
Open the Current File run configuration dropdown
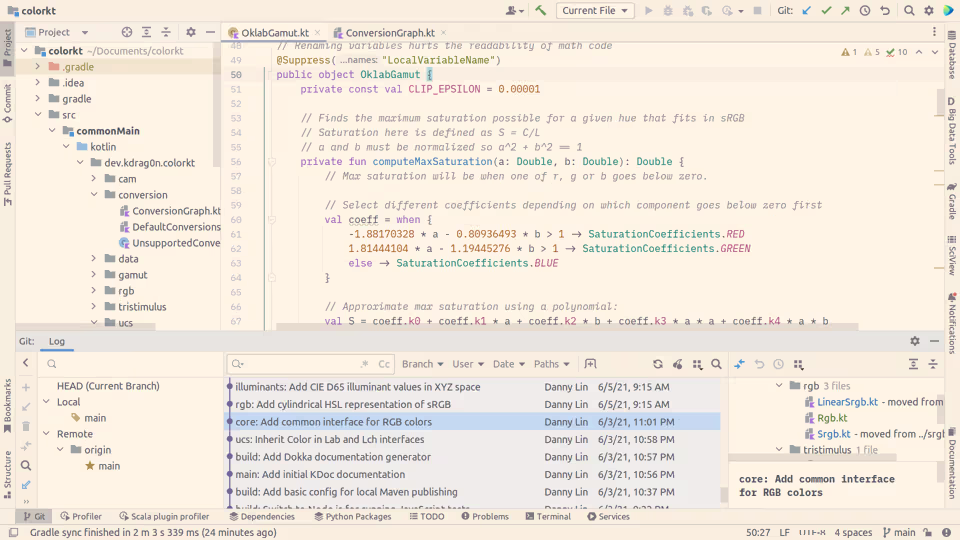(x=594, y=10)
